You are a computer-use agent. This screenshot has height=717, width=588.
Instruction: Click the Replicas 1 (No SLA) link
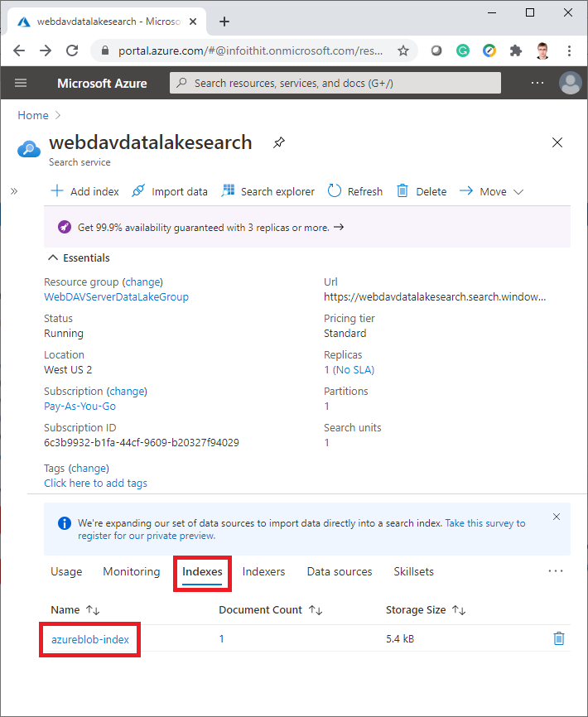pos(349,369)
